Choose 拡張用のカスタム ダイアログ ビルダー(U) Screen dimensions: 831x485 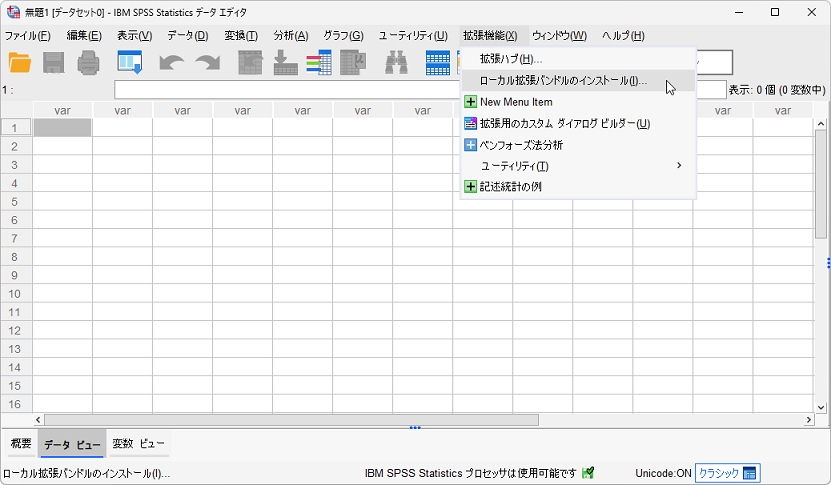[x=564, y=124]
